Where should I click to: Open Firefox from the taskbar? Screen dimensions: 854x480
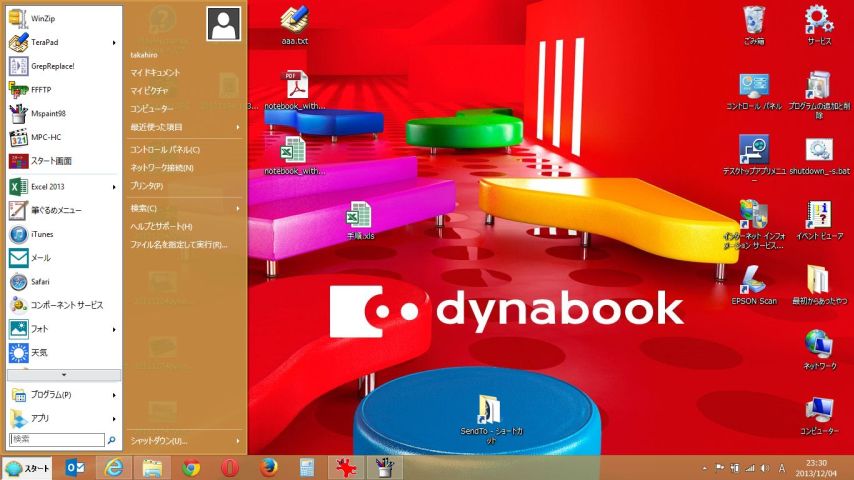coord(267,467)
